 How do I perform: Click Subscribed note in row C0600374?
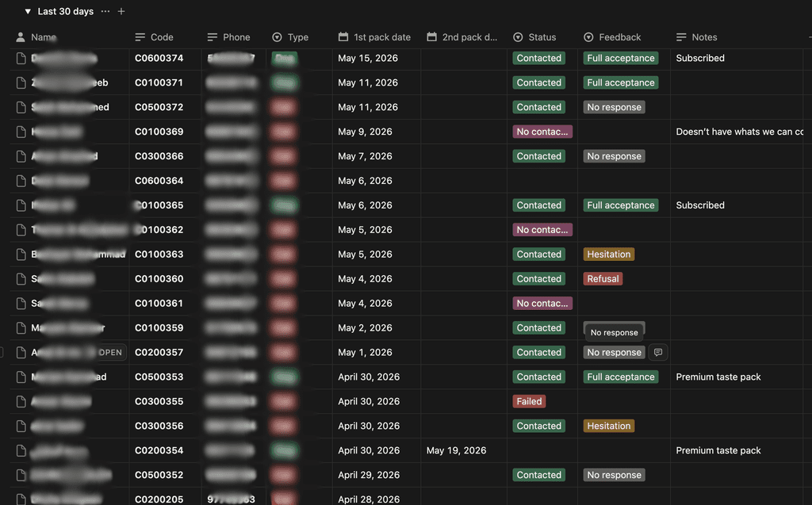(x=700, y=58)
